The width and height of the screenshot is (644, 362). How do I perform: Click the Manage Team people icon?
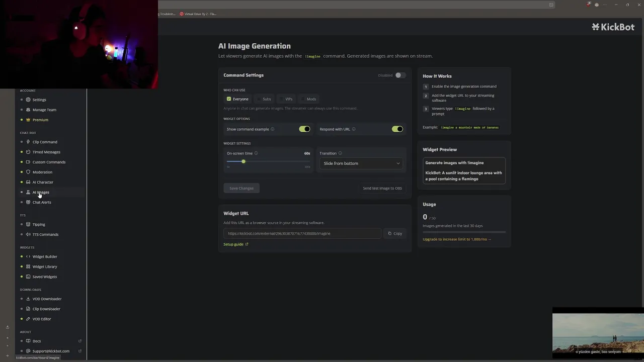28,110
